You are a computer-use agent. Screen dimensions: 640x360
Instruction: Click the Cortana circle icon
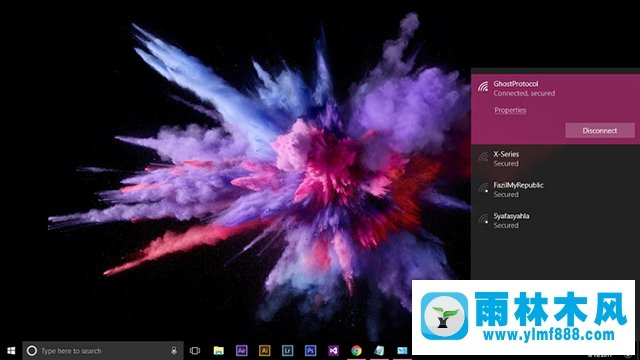31,351
